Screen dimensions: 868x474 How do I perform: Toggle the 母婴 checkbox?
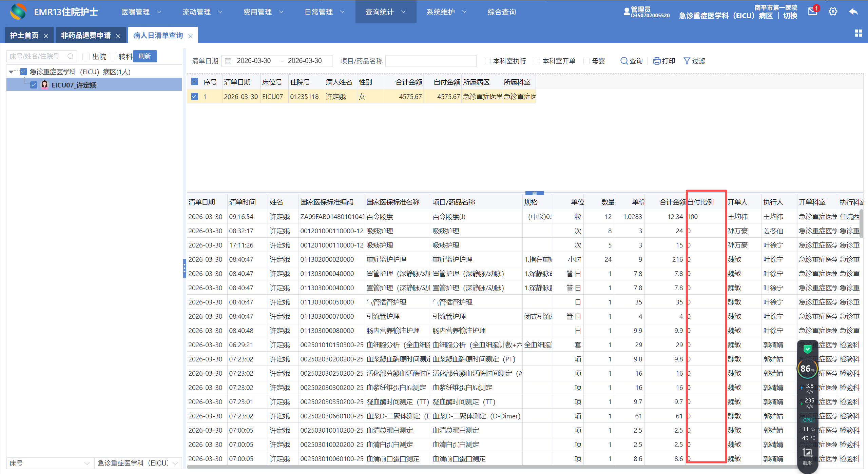pyautogui.click(x=586, y=61)
